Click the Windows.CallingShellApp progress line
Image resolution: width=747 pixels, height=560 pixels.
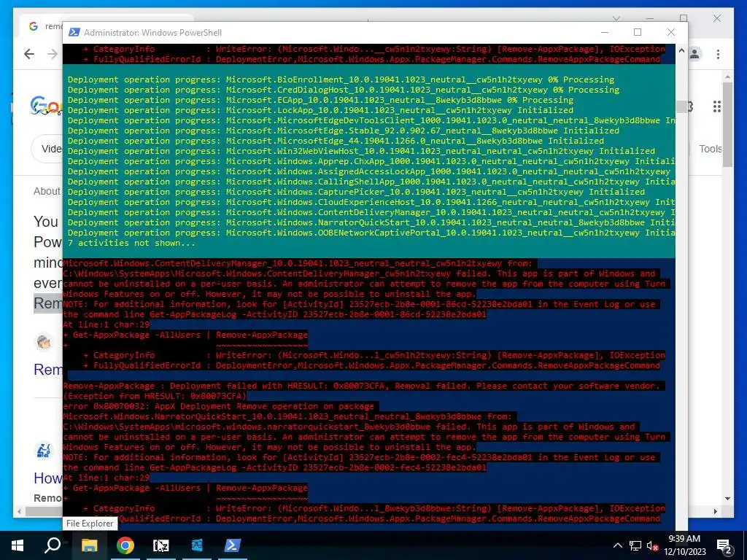tap(371, 182)
